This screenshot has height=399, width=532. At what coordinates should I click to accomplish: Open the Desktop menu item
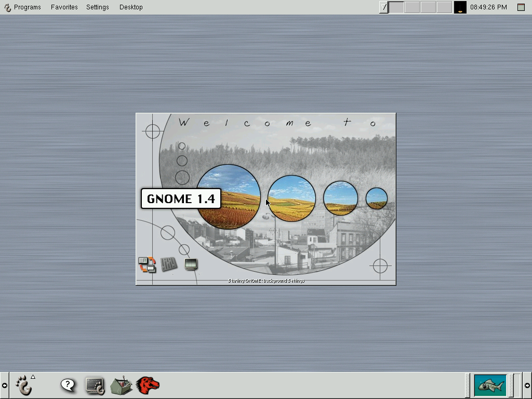(x=131, y=7)
